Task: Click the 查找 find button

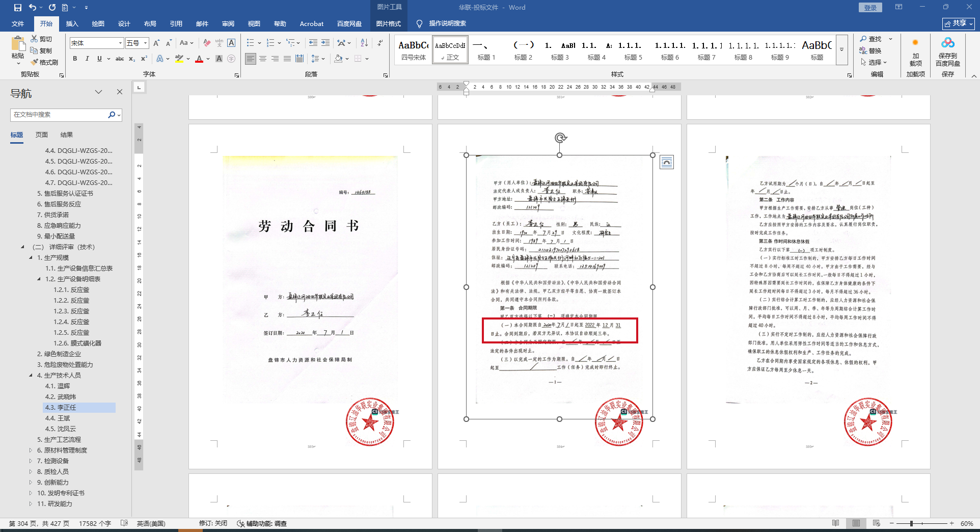Action: (871, 39)
